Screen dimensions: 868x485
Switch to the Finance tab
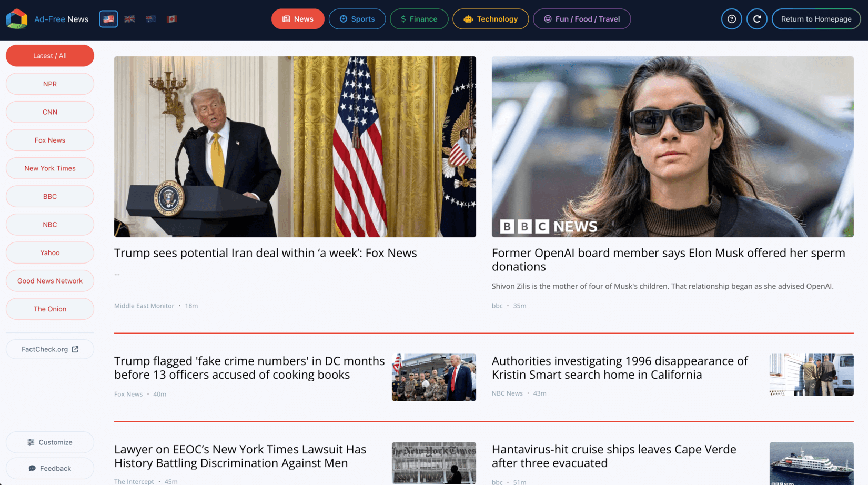[x=419, y=19]
